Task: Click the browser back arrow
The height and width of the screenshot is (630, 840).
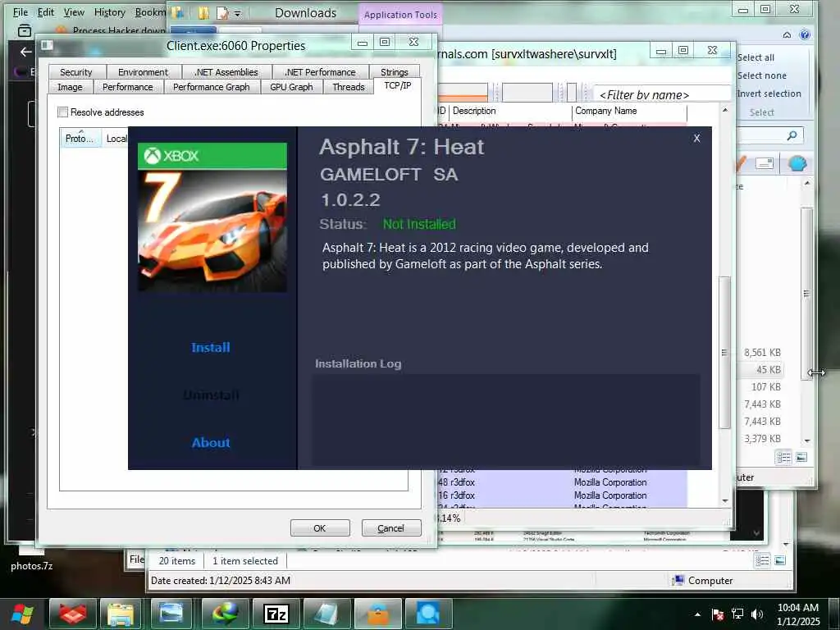Action: pyautogui.click(x=25, y=52)
